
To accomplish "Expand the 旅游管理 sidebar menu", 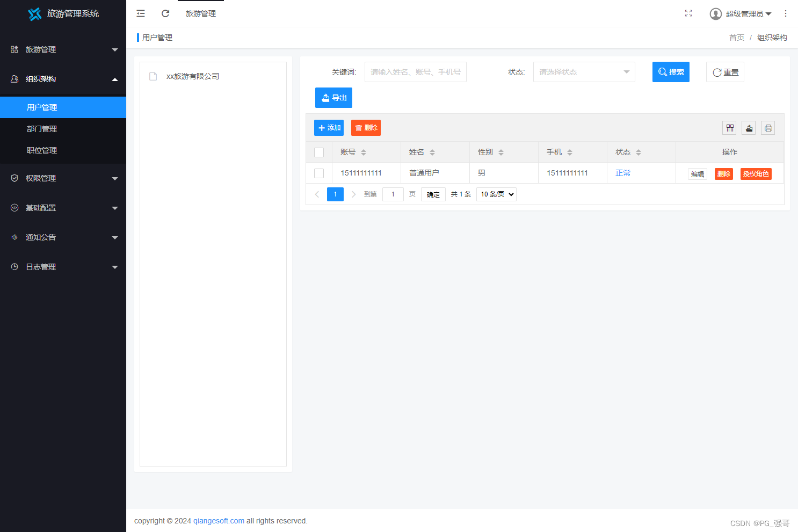I will click(115, 50).
